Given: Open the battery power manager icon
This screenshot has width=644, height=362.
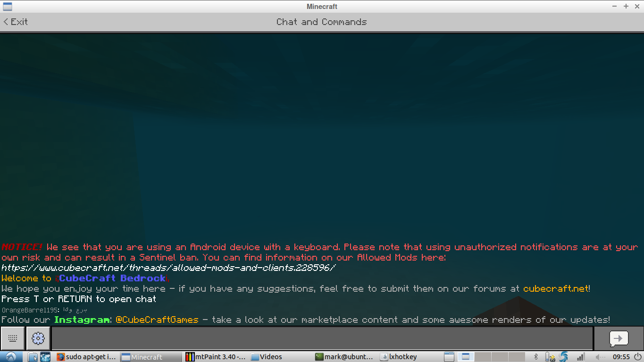Looking at the screenshot, I should (x=550, y=357).
